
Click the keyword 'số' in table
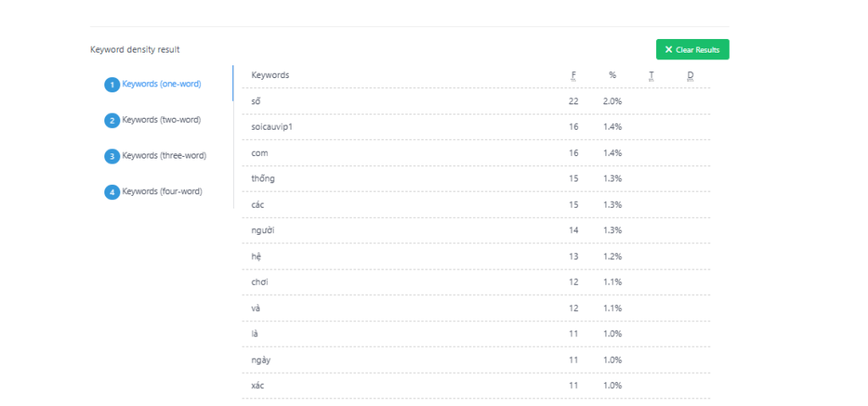coord(256,101)
